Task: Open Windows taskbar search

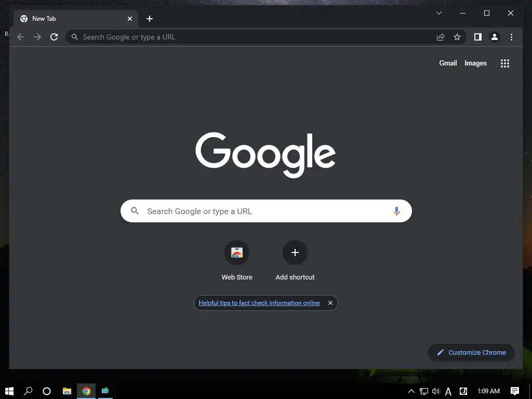Action: pos(28,391)
